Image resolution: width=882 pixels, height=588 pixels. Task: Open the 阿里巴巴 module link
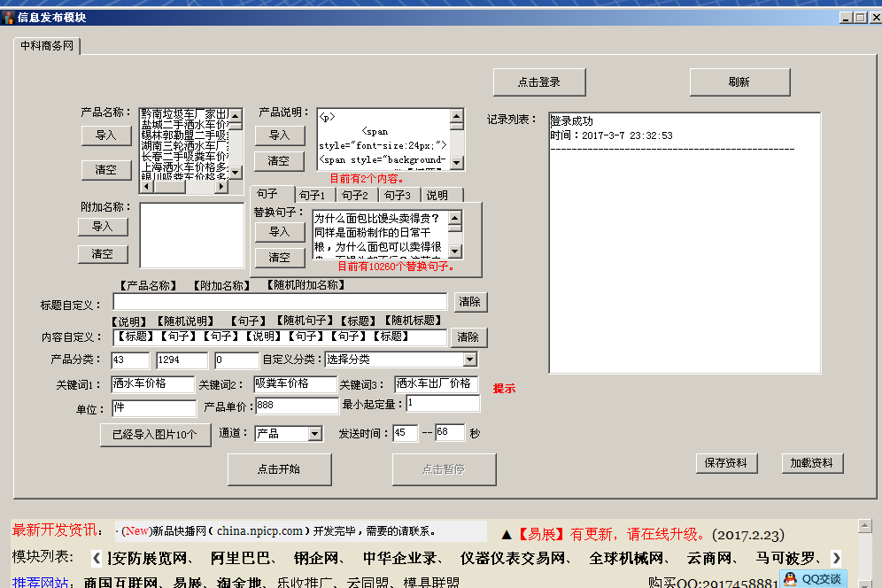tap(242, 558)
